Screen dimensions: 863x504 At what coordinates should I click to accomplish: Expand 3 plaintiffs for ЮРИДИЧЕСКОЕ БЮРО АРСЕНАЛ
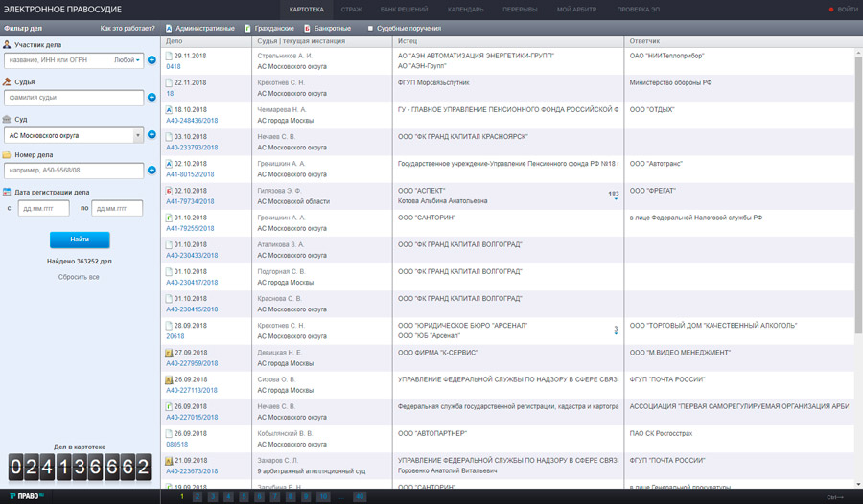[616, 331]
